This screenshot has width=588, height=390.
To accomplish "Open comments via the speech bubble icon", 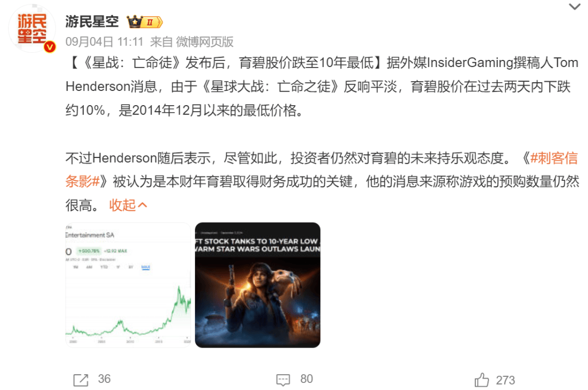I will [x=283, y=380].
